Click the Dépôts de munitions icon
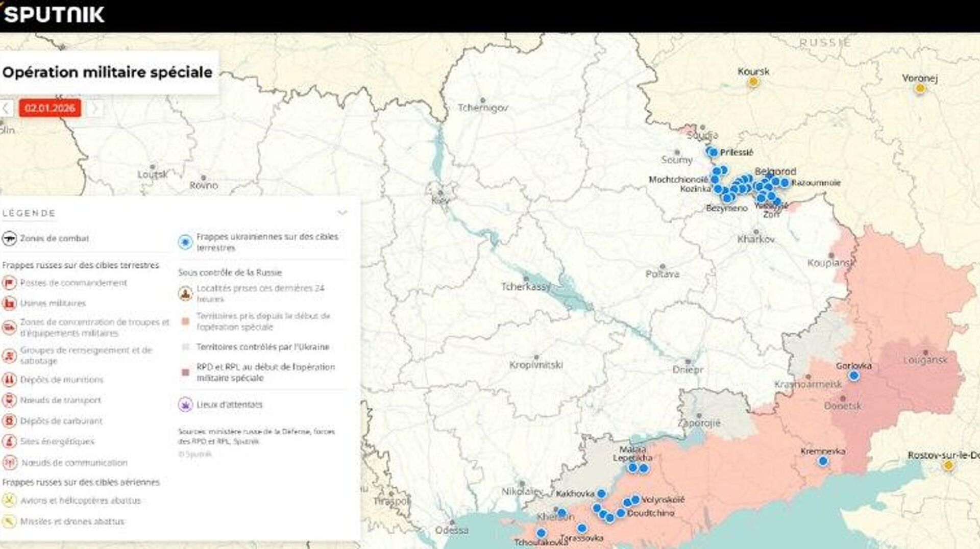Screen dimensions: 980x549 point(9,380)
